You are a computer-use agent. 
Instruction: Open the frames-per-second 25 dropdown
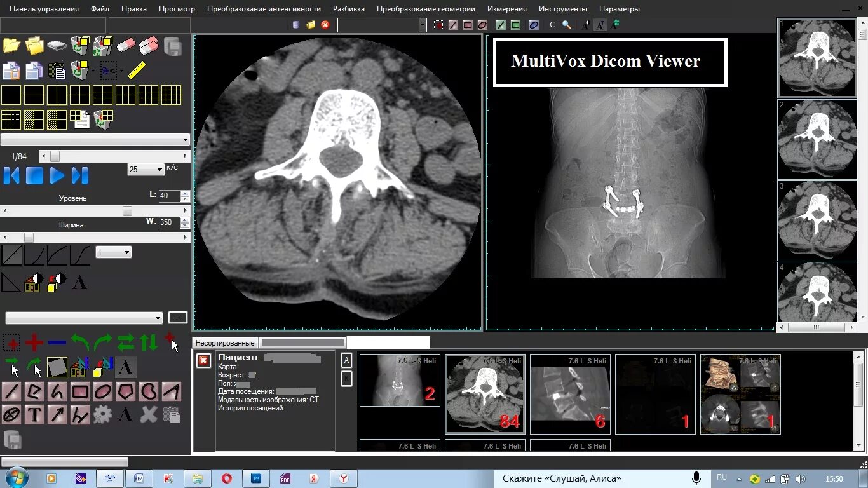point(146,170)
